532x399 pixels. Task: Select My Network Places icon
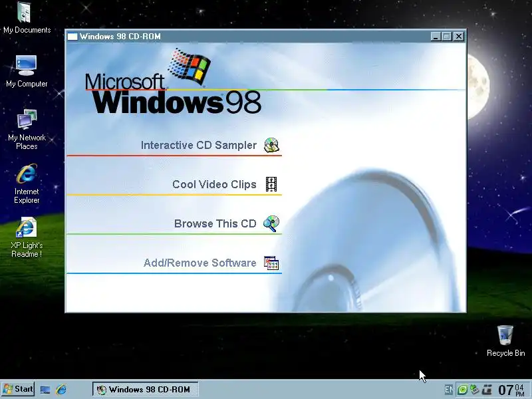pyautogui.click(x=27, y=130)
